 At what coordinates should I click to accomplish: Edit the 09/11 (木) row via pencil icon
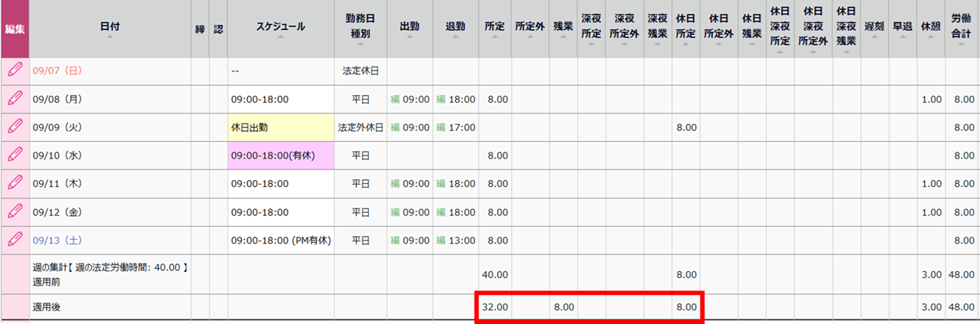click(15, 184)
